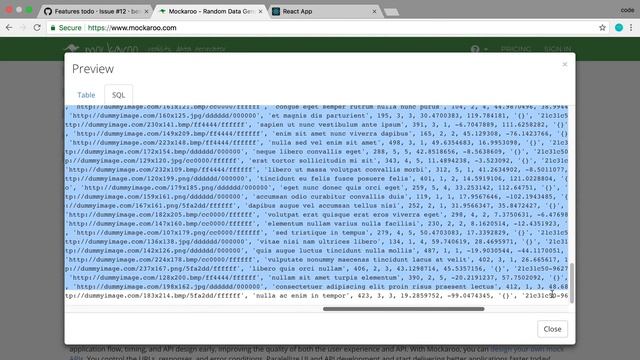Bookmark this page with the star icon
The image size is (640, 360).
click(x=602, y=28)
